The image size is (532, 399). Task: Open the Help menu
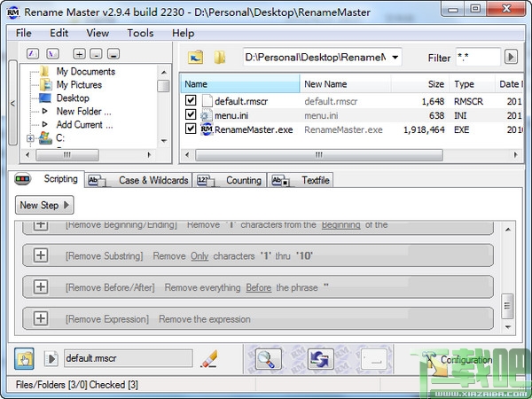tap(184, 33)
